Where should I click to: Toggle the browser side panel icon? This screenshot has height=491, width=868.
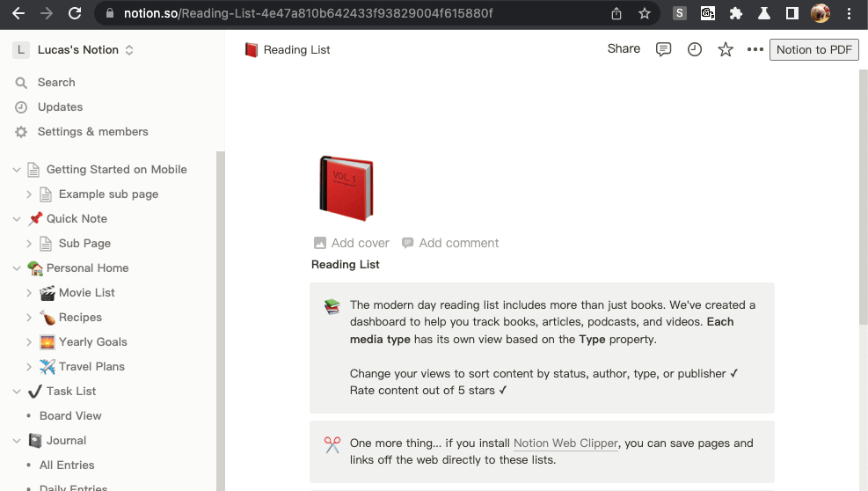792,13
